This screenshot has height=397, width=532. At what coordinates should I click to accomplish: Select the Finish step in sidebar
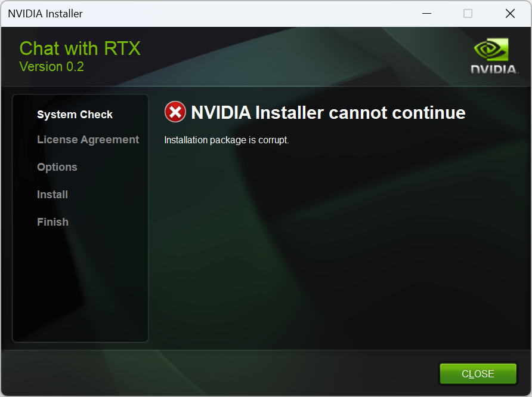coord(52,221)
